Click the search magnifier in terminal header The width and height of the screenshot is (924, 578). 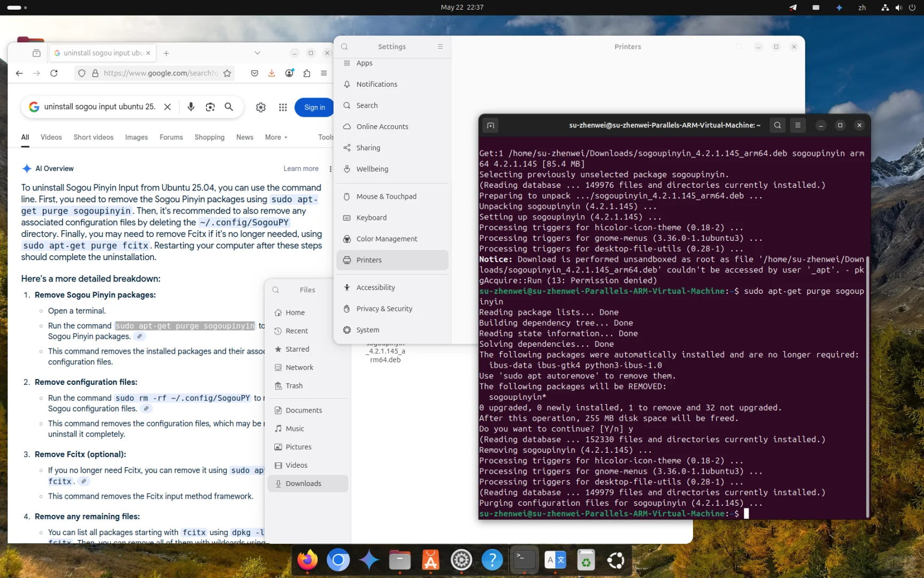click(x=777, y=125)
